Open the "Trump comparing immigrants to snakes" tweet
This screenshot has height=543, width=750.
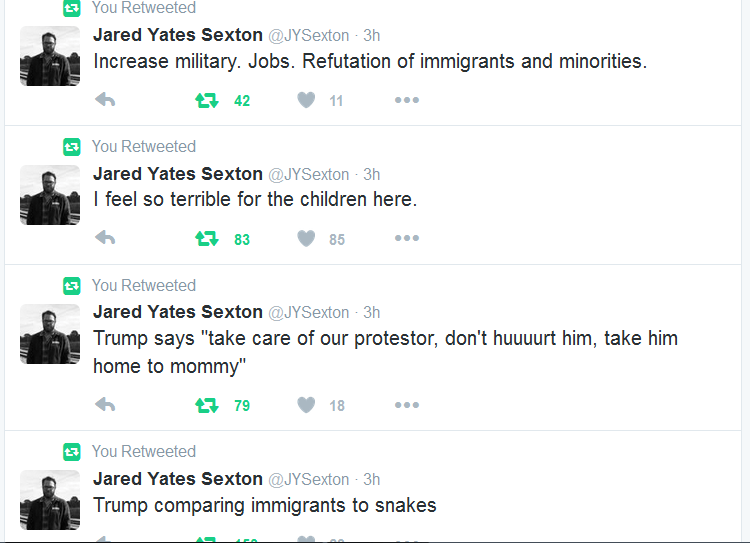point(265,505)
